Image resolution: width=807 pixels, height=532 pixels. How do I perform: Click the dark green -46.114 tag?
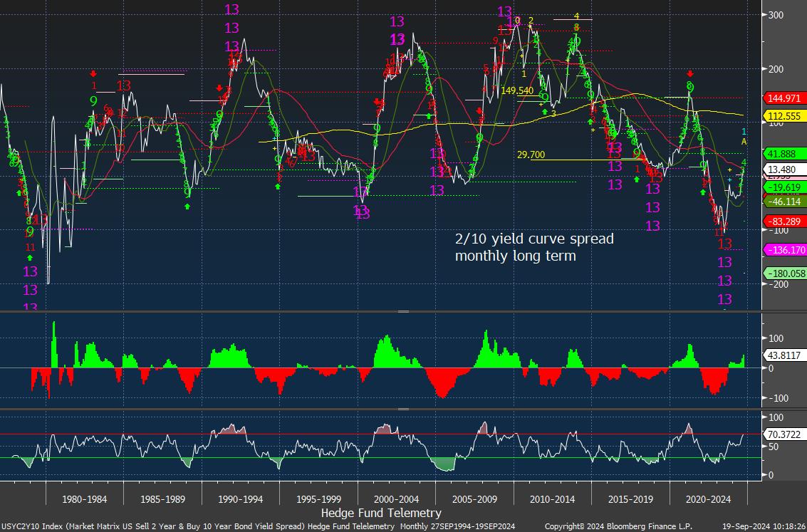click(x=786, y=201)
